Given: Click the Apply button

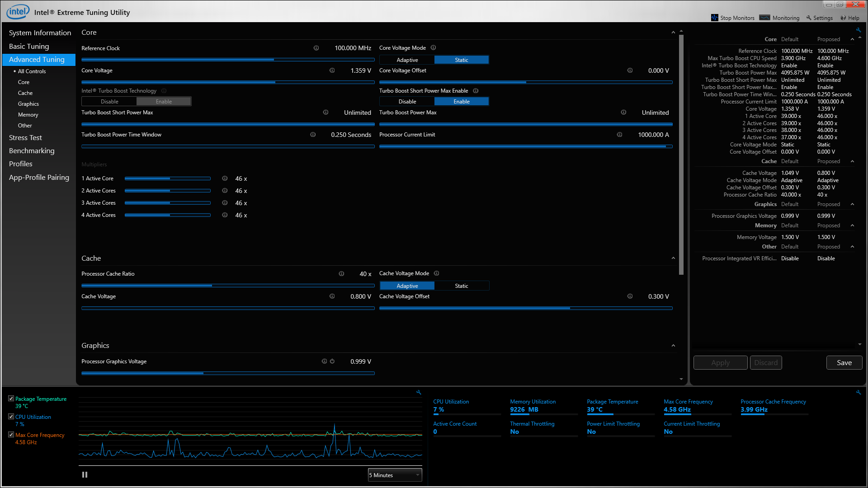Looking at the screenshot, I should tap(720, 362).
